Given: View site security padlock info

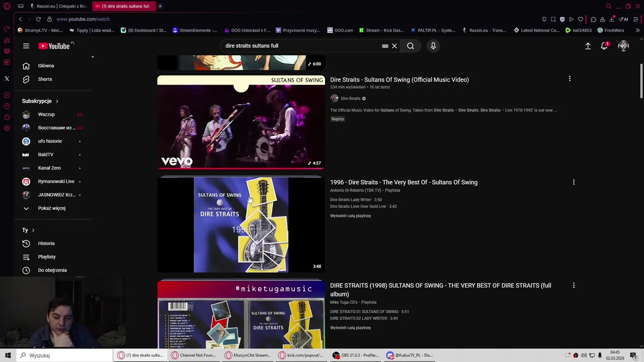Looking at the screenshot, I should 49,19.
